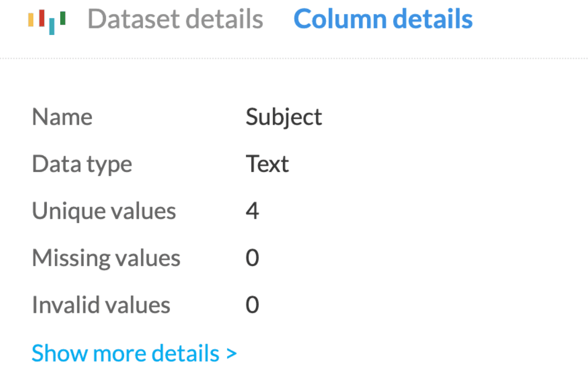Click the orange bar in the chart icon
Viewport: 588px width, 387px height.
tap(31, 19)
